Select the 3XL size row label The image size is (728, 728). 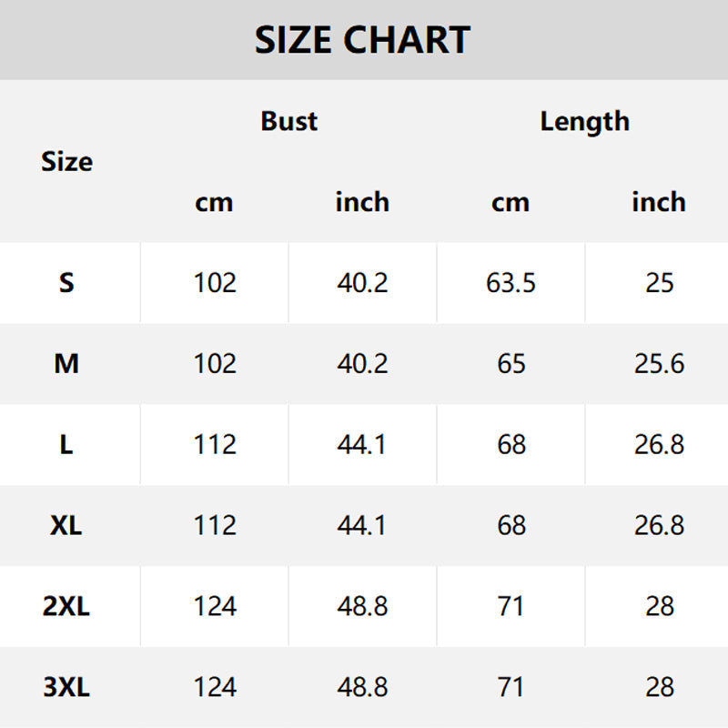point(66,687)
